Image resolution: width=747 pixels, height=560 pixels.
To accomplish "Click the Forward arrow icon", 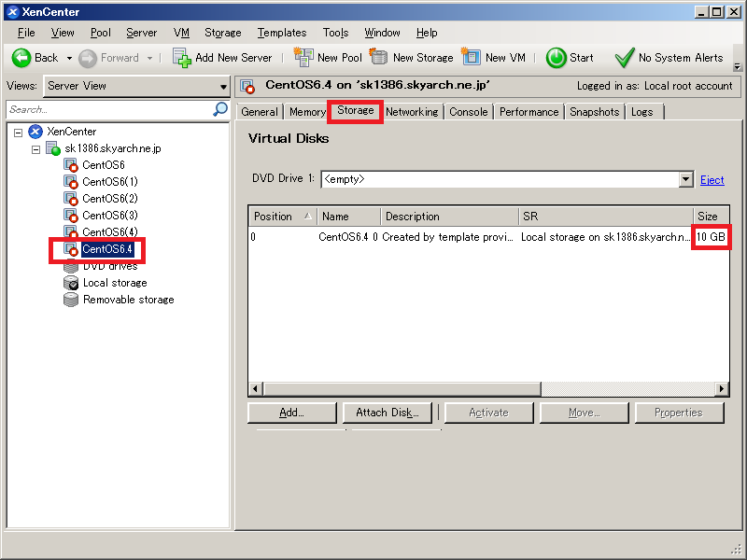I will [x=87, y=58].
